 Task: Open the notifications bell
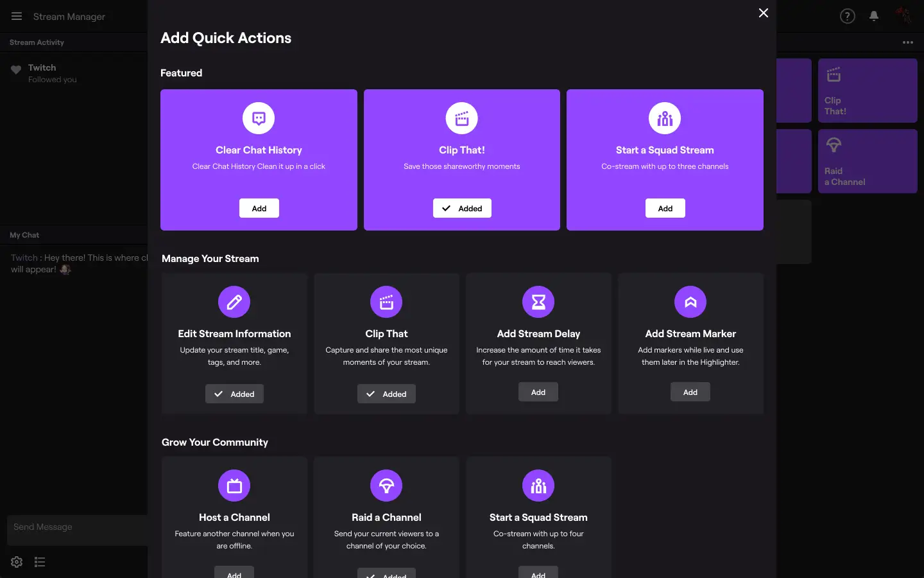(874, 16)
